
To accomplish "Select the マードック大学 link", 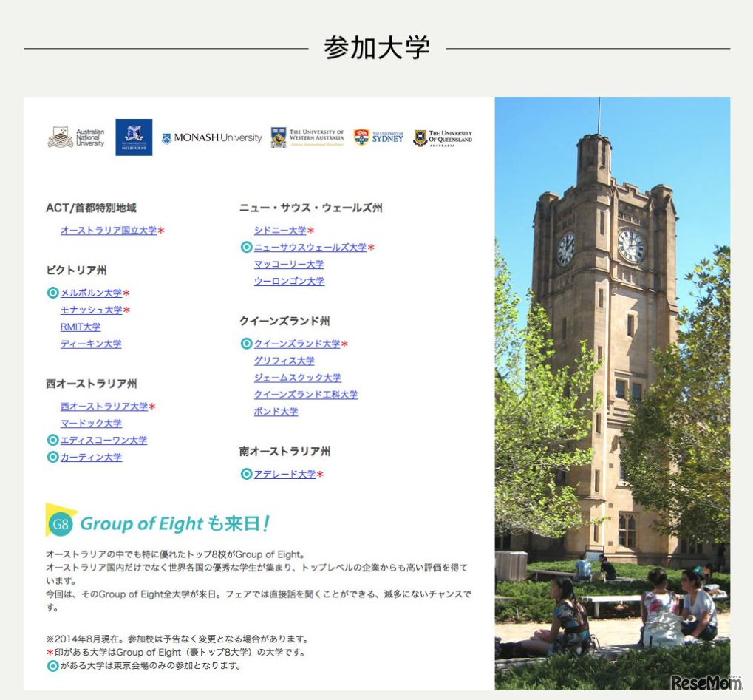I will click(x=90, y=423).
